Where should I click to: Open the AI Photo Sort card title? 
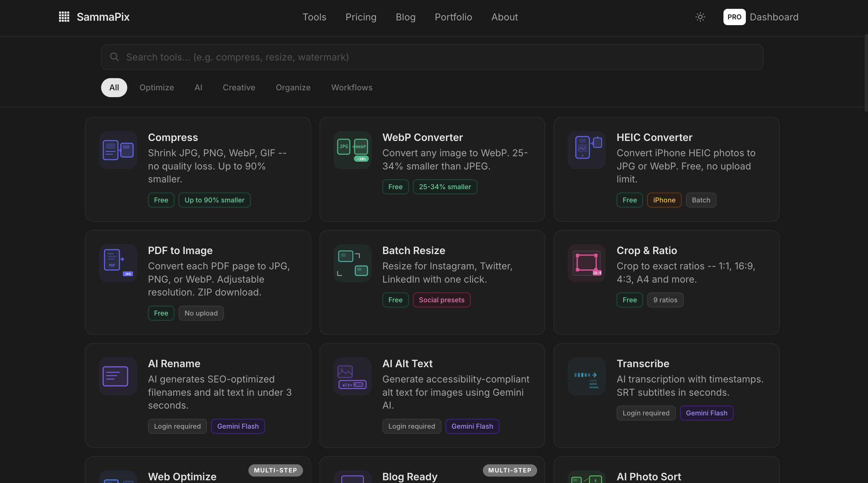tap(649, 477)
